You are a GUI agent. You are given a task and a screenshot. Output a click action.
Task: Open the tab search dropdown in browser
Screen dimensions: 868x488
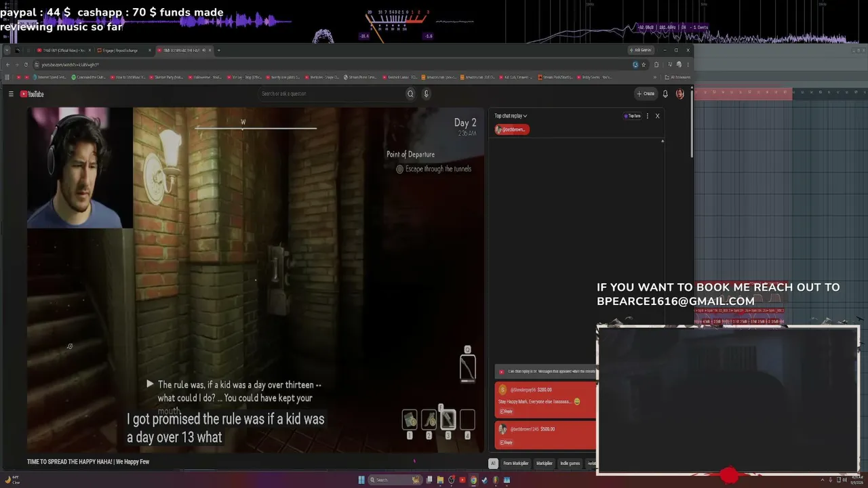click(x=7, y=50)
